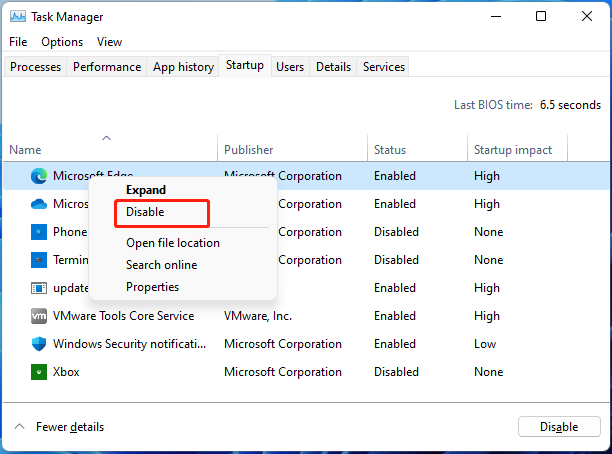Choose Search online in context menu
This screenshot has height=454, width=612.
pos(162,265)
